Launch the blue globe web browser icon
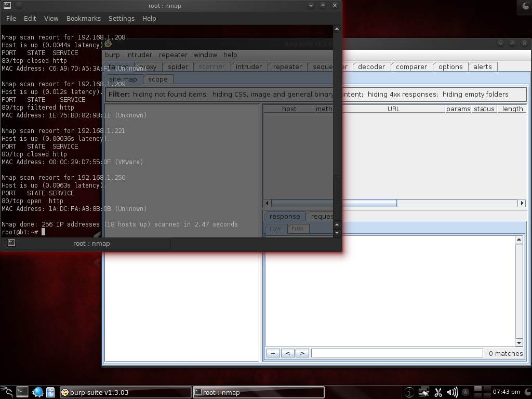The width and height of the screenshot is (532, 399). click(x=37, y=392)
